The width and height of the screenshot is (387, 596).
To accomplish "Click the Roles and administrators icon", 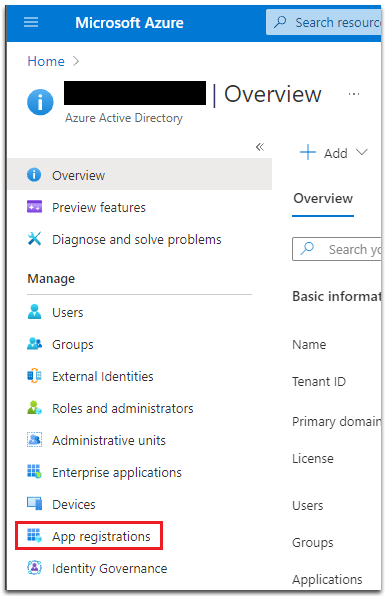I will [x=34, y=407].
